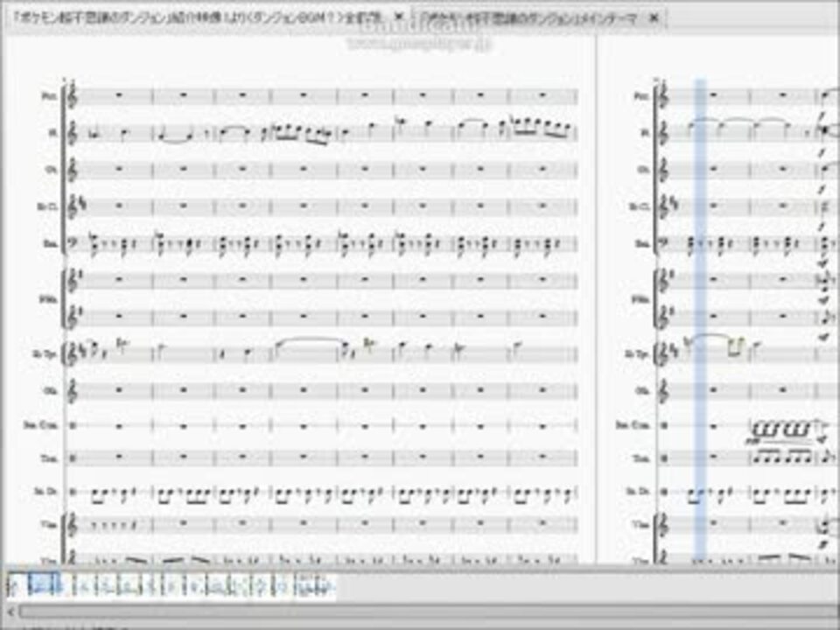
Task: Click the horizontal scrollbar track below the navigator
Action: point(429,612)
